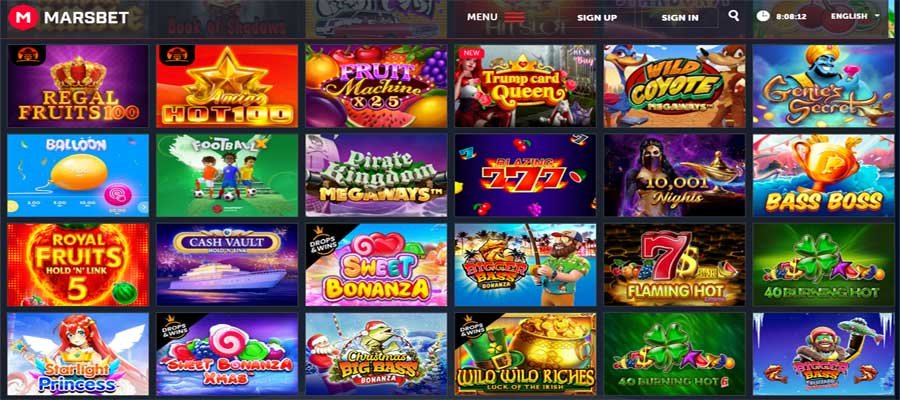Launch the Flaming Hot game tile

point(674,265)
